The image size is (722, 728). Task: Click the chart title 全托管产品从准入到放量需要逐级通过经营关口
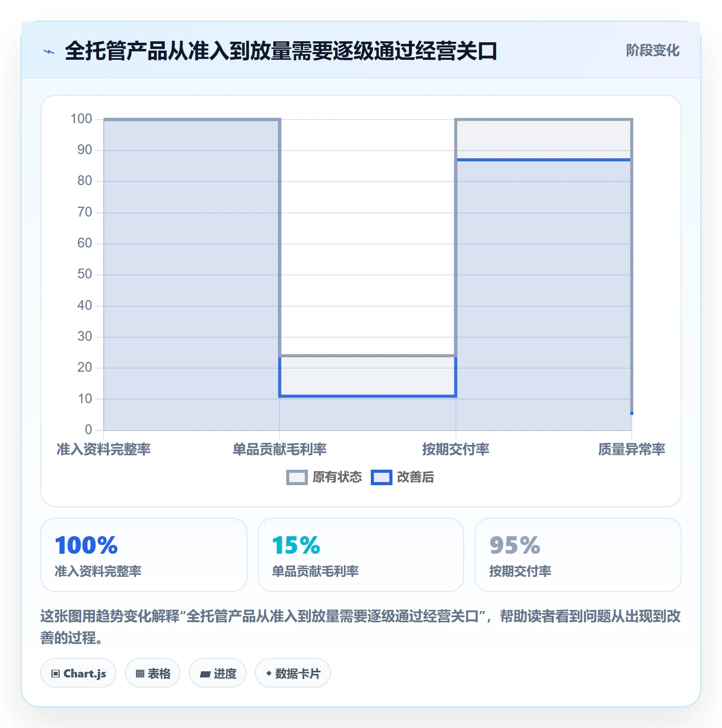point(281,51)
